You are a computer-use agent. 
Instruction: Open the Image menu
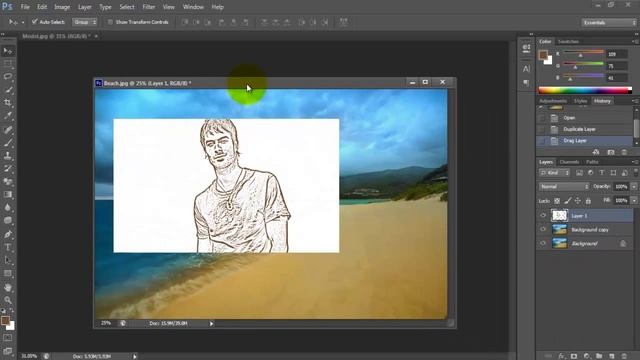pyautogui.click(x=62, y=7)
